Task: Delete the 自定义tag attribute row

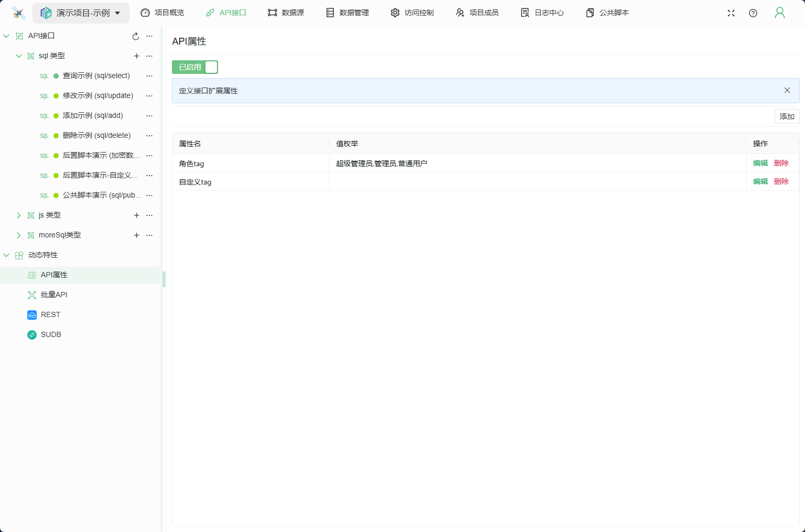Action: point(781,181)
